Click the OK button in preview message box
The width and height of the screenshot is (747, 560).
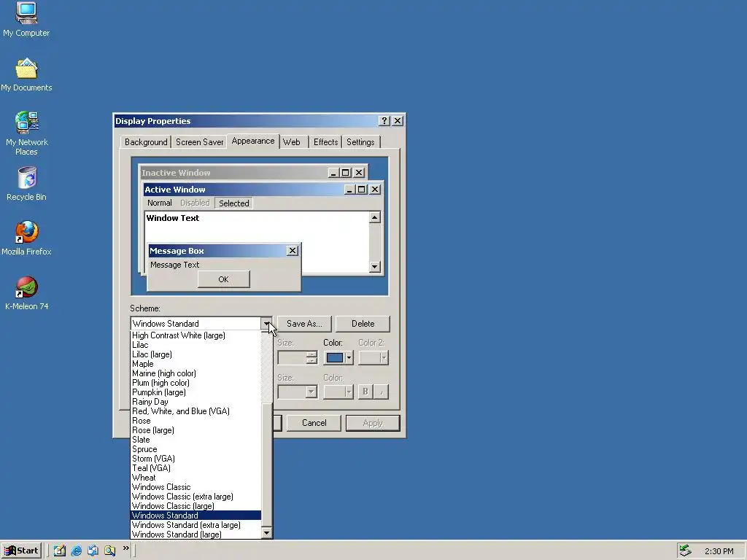click(223, 279)
